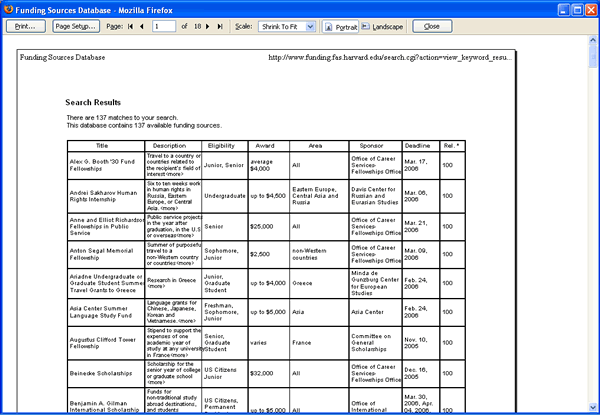Click Firefox icon in title bar
600x415 pixels.
pyautogui.click(x=8, y=10)
